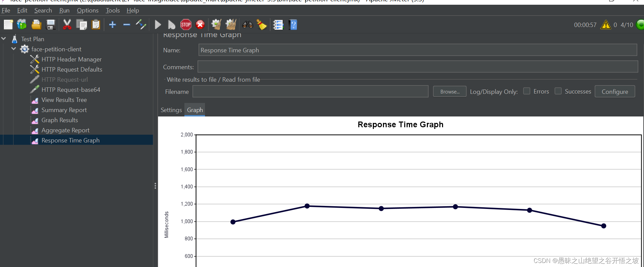Screen dimensions: 644x267
Task: Save the test plan with floppy icon
Action: [51, 25]
